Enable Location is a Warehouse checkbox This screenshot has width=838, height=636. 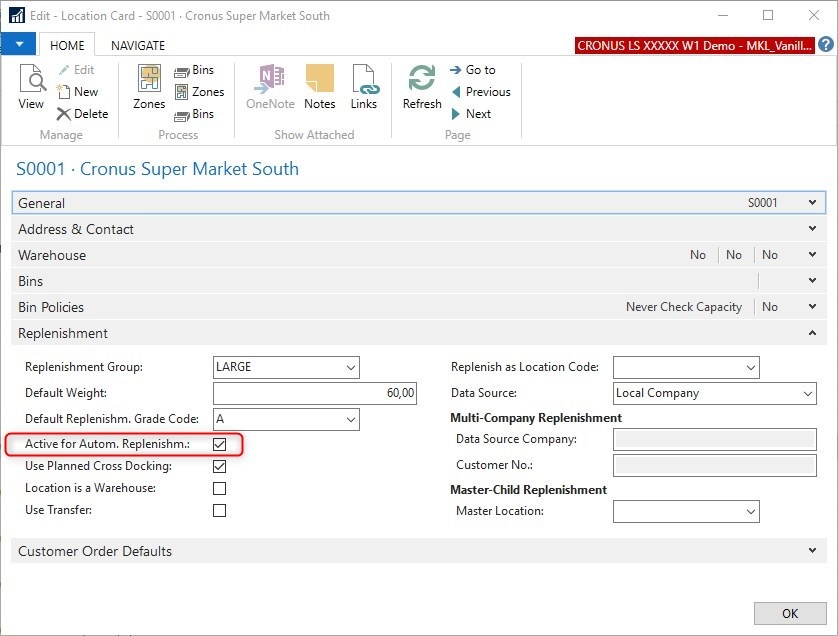pos(220,489)
